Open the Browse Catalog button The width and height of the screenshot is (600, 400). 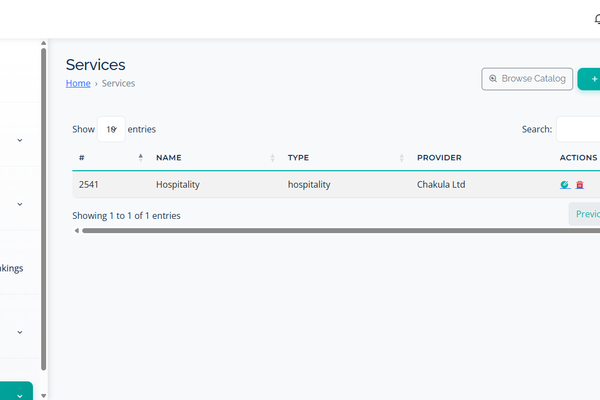[527, 79]
